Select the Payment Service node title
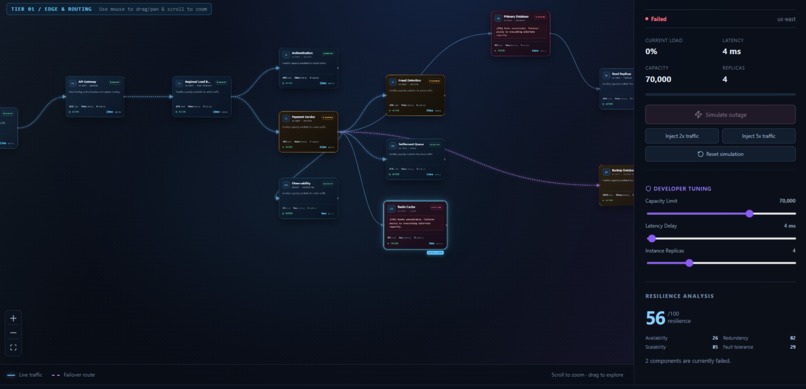The width and height of the screenshot is (806, 389). (303, 117)
